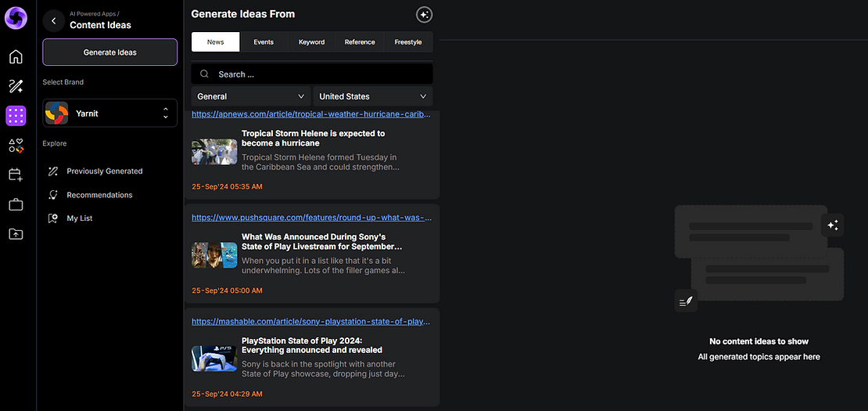Click the My List bookmark icon
Screen dimensions: 868x411
53,218
